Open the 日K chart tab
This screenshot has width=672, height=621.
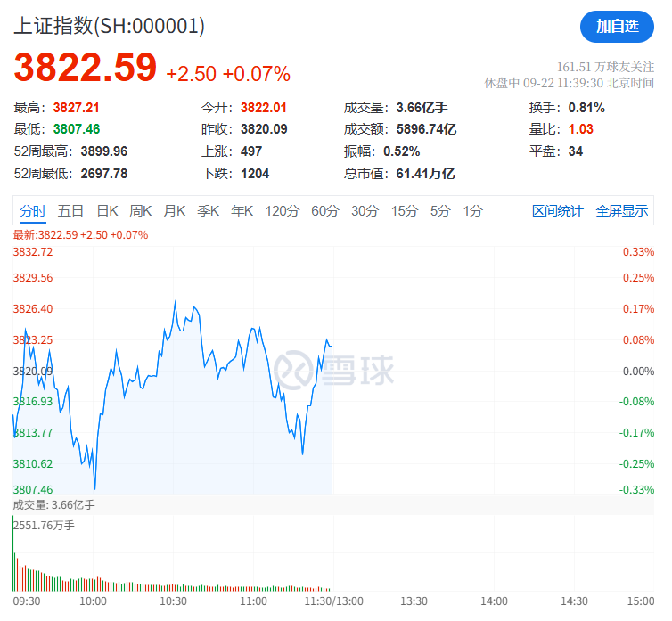coord(107,211)
